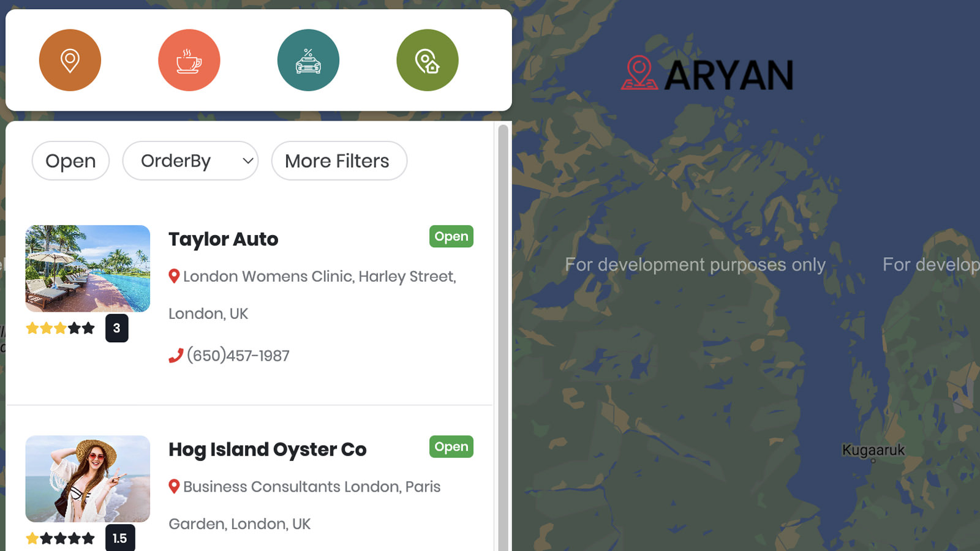This screenshot has width=980, height=551.
Task: Toggle the Open filter pill
Action: pyautogui.click(x=70, y=161)
